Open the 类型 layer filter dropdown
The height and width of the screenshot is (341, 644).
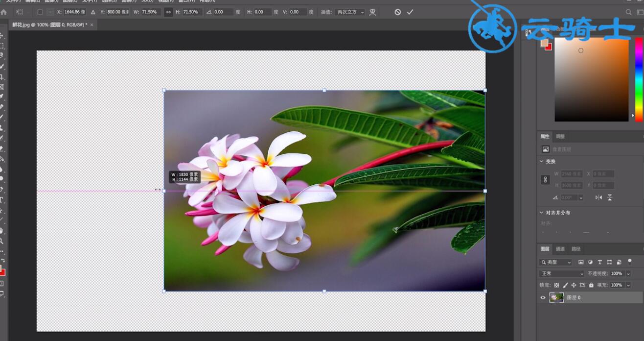[555, 262]
